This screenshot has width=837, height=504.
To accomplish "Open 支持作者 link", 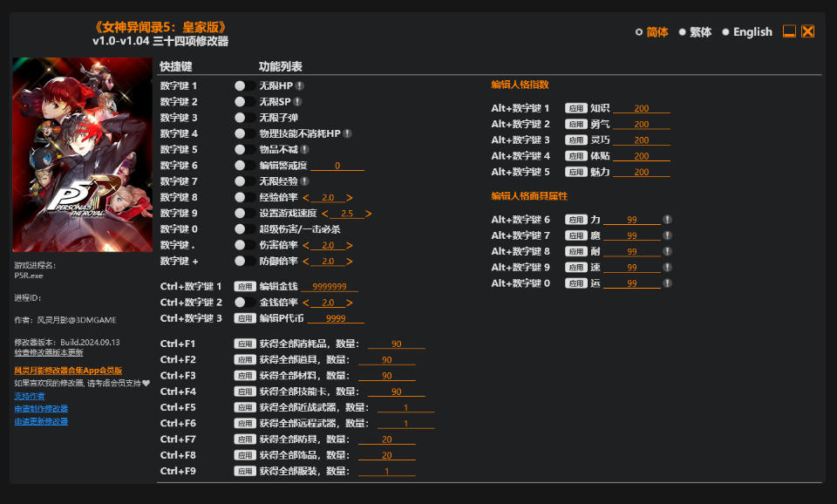I will pyautogui.click(x=30, y=396).
